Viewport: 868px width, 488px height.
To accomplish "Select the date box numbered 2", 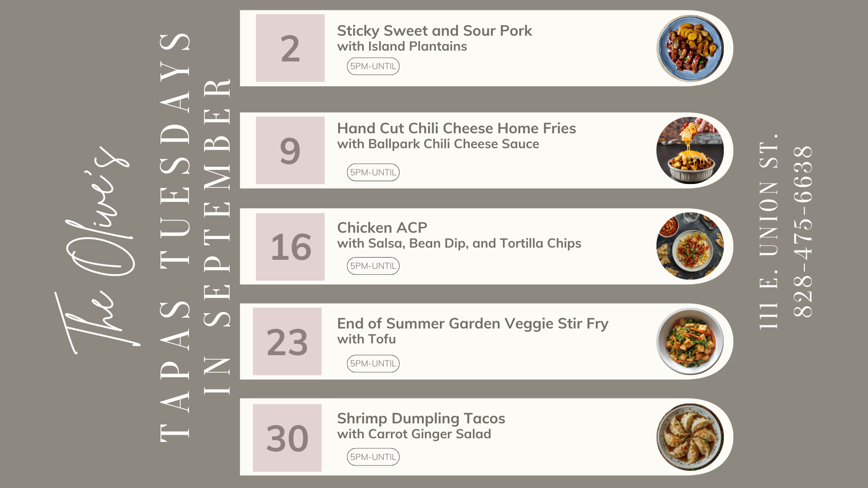I will click(x=290, y=48).
